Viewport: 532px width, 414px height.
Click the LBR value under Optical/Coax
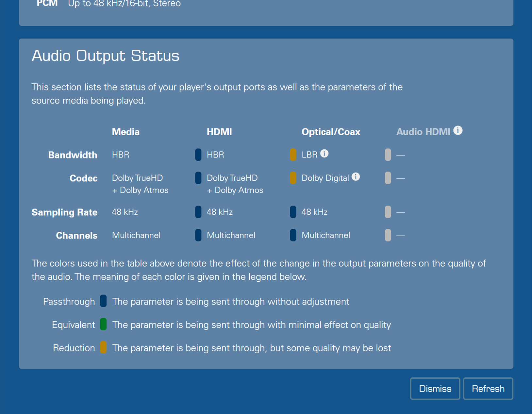[309, 155]
